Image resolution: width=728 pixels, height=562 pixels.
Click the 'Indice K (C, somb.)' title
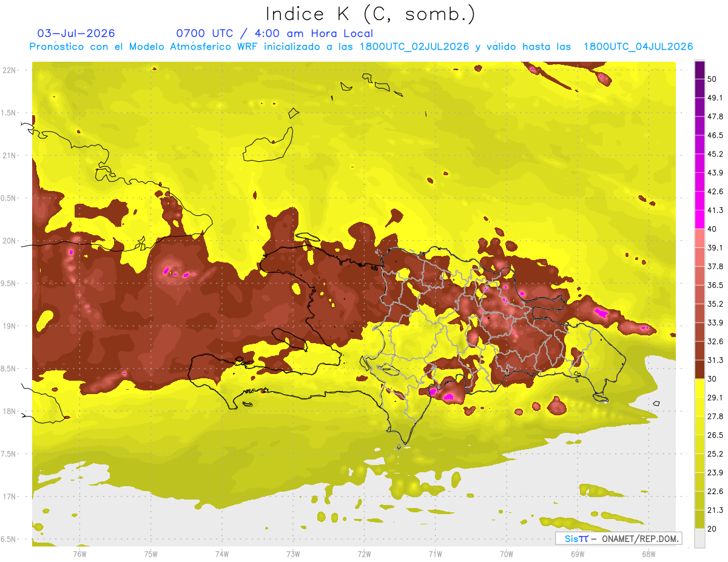click(x=371, y=14)
